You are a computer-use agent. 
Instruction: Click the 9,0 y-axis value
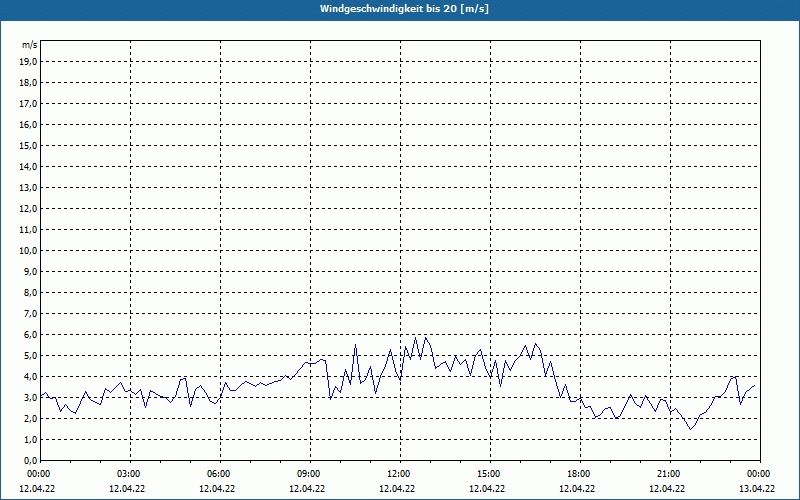[x=30, y=271]
